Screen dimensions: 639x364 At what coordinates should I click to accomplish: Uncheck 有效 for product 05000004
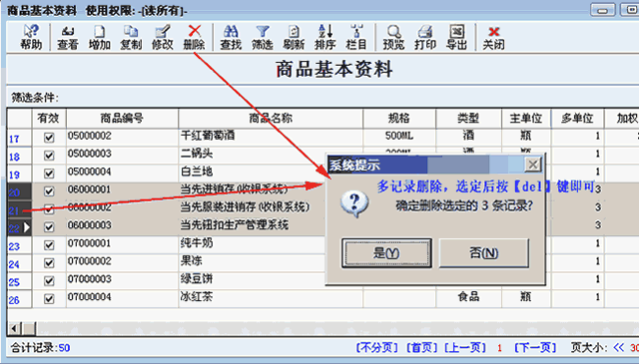click(49, 174)
